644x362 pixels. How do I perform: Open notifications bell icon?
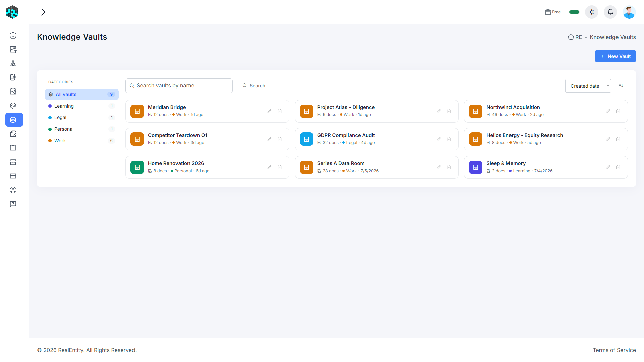(x=610, y=12)
